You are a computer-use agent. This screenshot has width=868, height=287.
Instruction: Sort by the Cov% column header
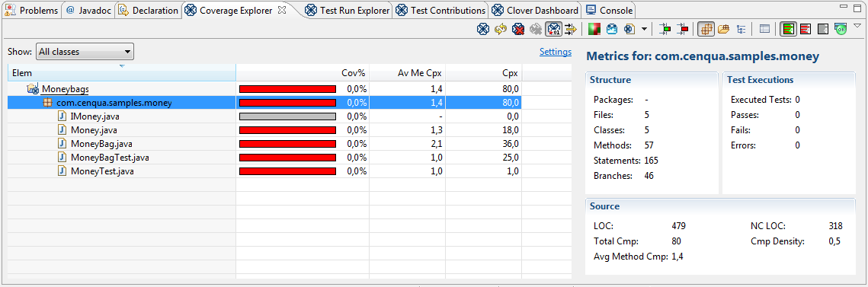303,72
